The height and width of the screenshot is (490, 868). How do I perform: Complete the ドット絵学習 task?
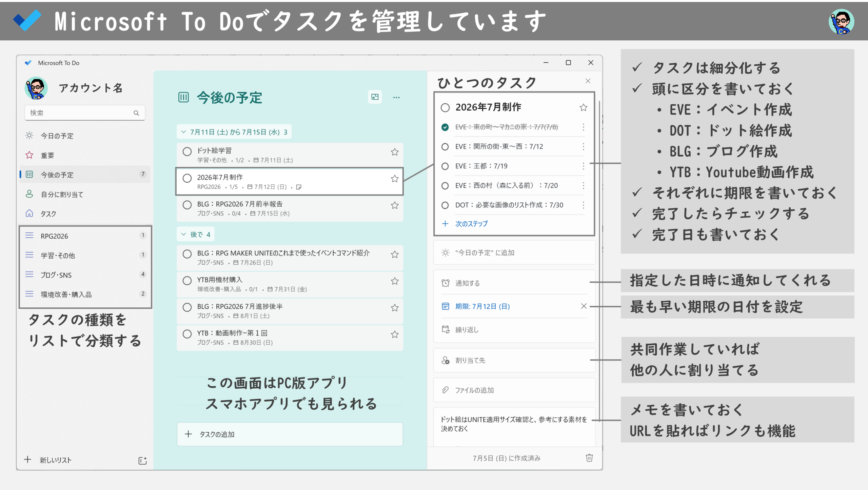pos(187,151)
